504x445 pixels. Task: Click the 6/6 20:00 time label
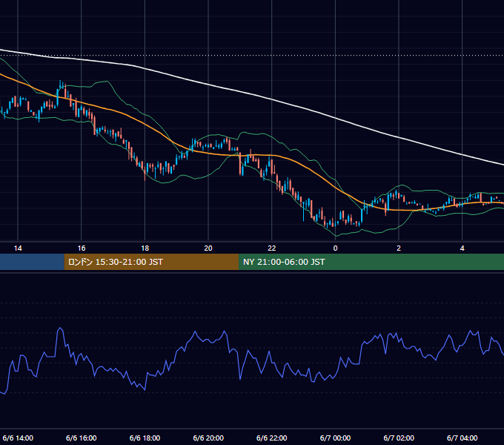pyautogui.click(x=208, y=438)
